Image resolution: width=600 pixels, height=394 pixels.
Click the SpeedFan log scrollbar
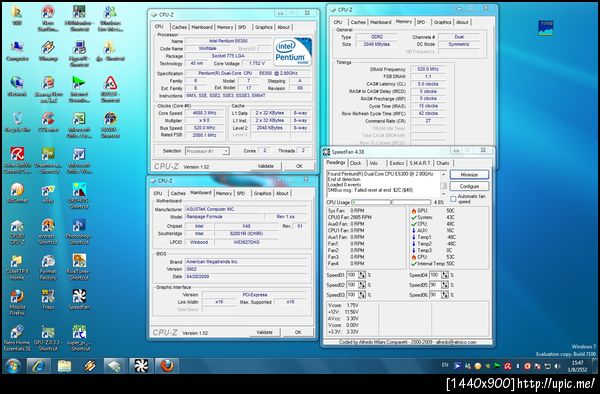[443, 184]
